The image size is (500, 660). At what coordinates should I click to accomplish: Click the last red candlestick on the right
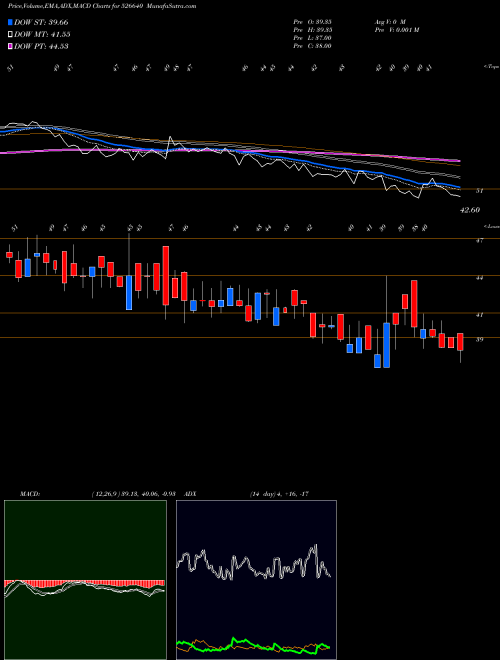click(x=460, y=342)
